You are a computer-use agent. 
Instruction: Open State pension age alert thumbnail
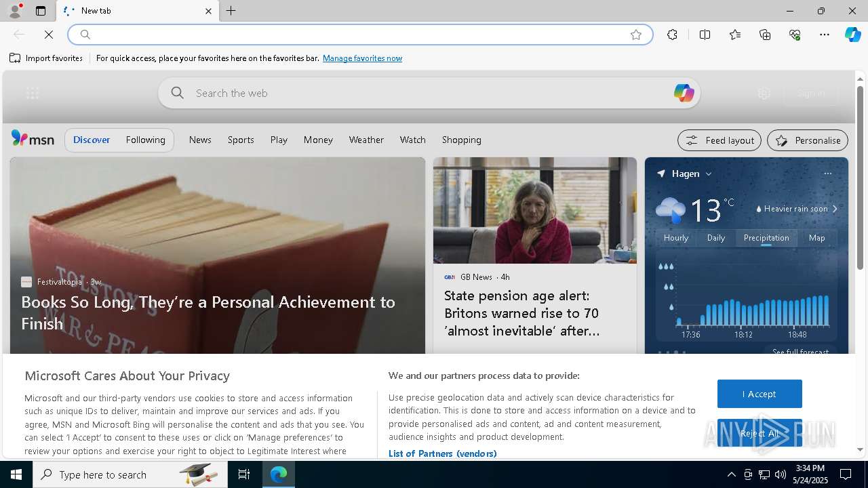(x=535, y=210)
